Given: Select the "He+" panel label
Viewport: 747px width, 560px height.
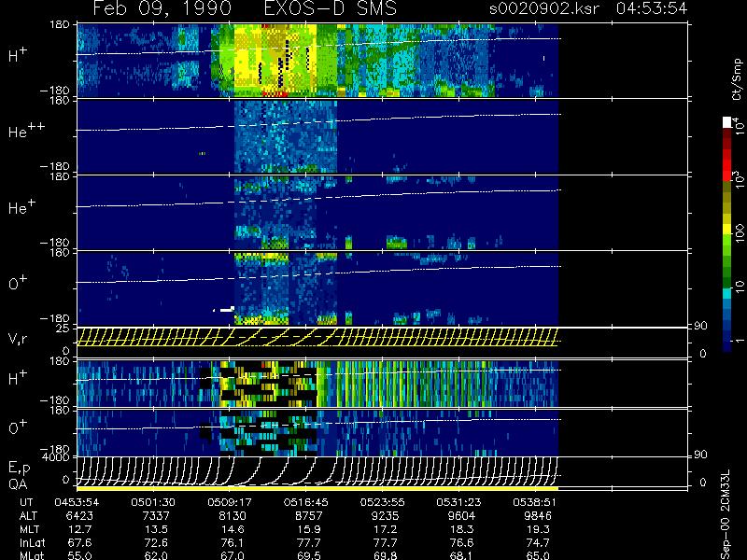Looking at the screenshot, I should click(x=21, y=206).
